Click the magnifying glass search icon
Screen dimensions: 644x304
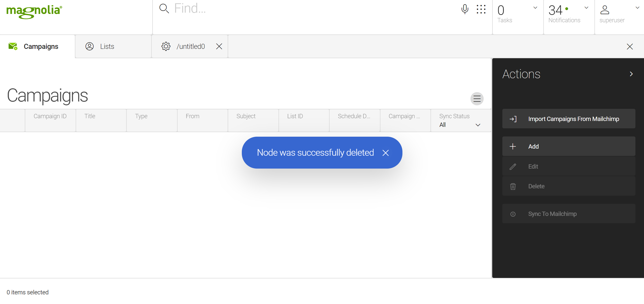164,9
